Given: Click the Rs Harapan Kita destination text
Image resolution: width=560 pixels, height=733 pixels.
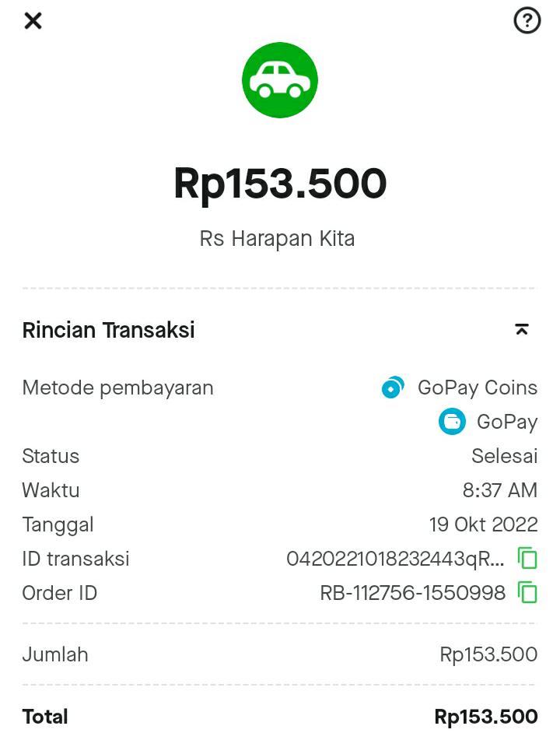Looking at the screenshot, I should [277, 238].
